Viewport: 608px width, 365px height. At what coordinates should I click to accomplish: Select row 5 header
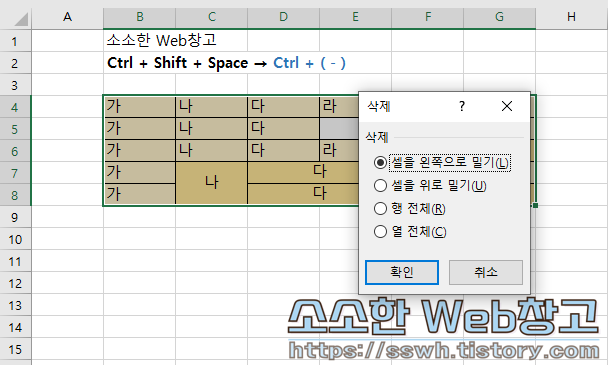coord(16,129)
